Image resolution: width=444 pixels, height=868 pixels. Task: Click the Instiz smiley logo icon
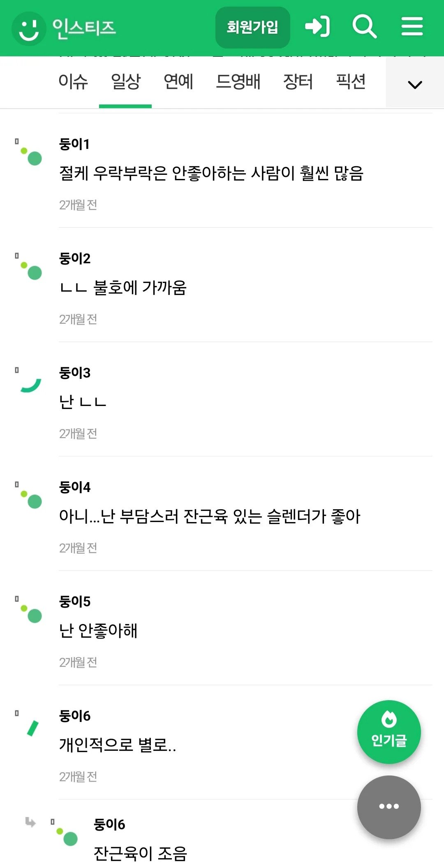point(29,28)
